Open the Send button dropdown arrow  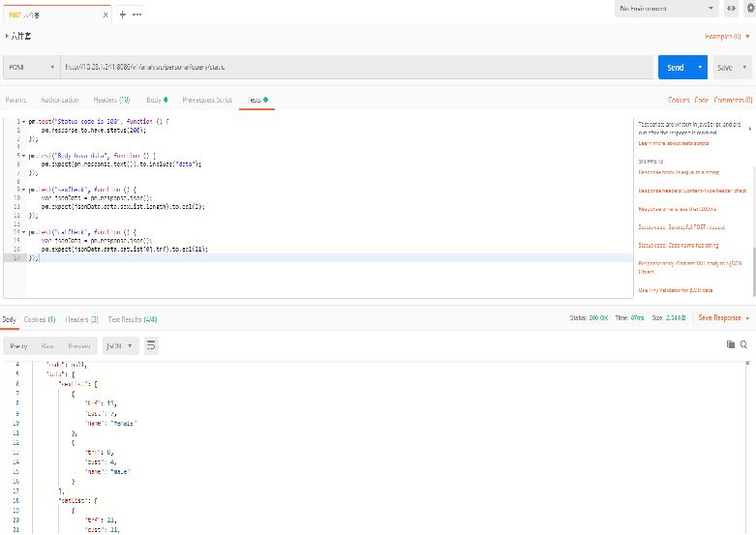click(x=700, y=68)
